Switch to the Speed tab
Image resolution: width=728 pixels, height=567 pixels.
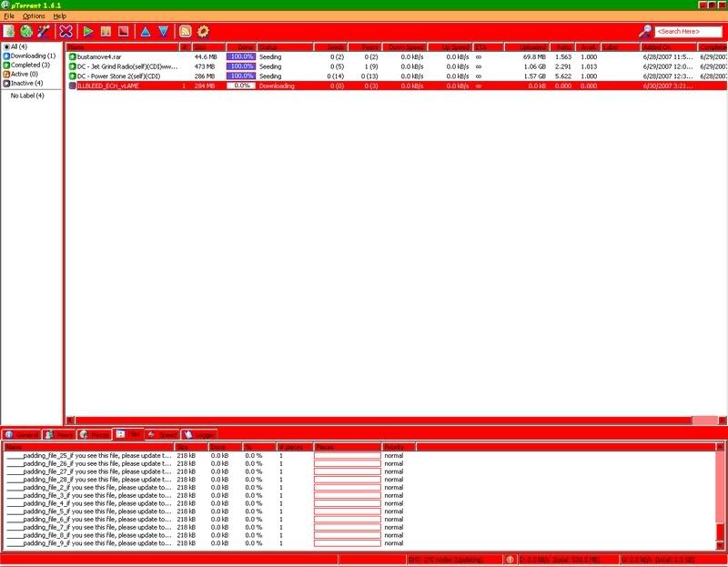click(162, 435)
